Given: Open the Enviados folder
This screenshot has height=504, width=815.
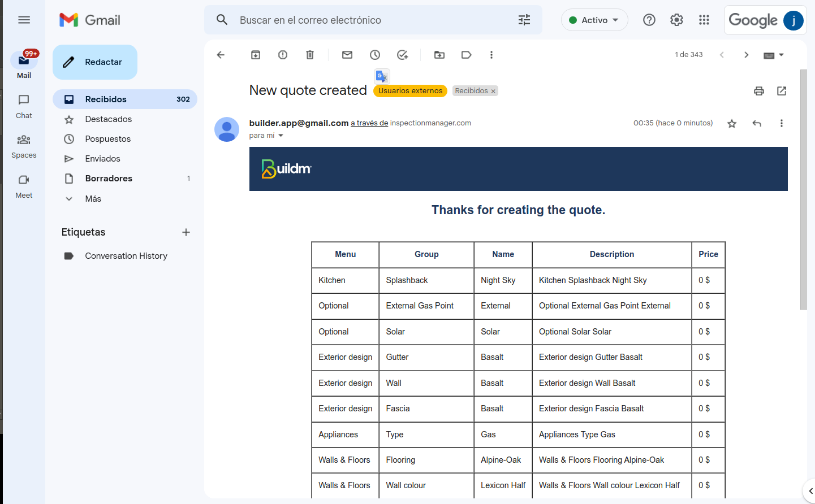Looking at the screenshot, I should pyautogui.click(x=102, y=159).
